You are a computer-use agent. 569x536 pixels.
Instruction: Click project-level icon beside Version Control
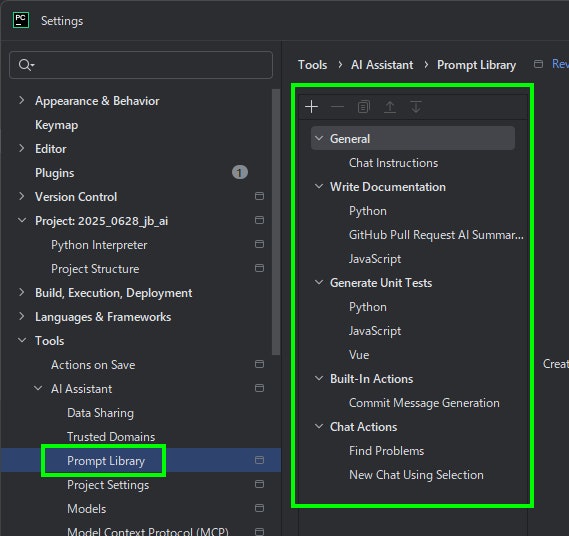(259, 196)
